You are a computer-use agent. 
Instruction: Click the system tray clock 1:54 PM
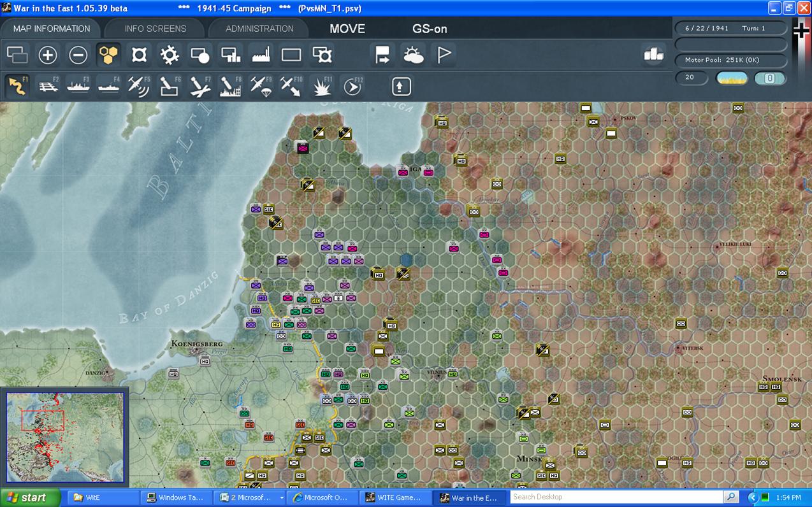[x=788, y=497]
